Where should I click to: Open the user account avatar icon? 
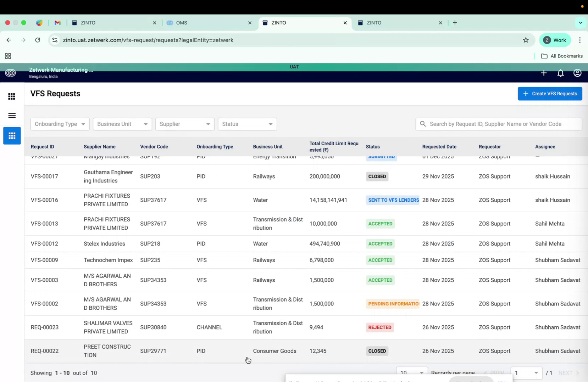[x=577, y=73]
